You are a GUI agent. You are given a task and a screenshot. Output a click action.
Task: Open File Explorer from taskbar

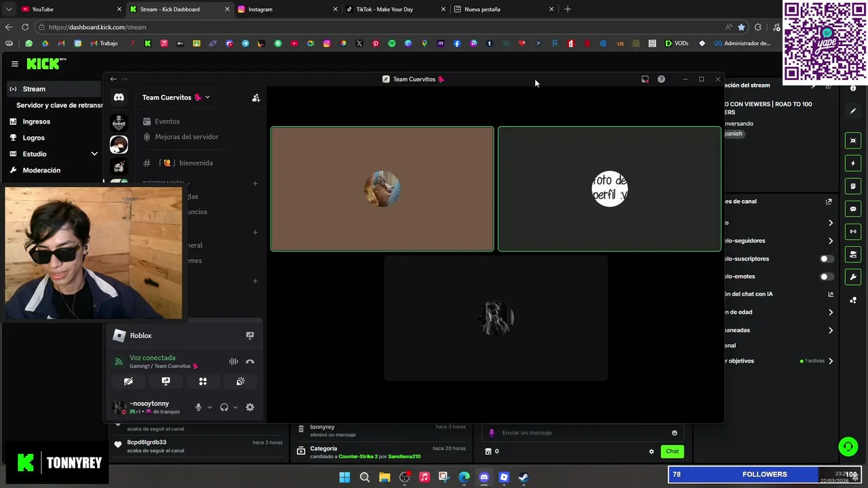point(384,477)
